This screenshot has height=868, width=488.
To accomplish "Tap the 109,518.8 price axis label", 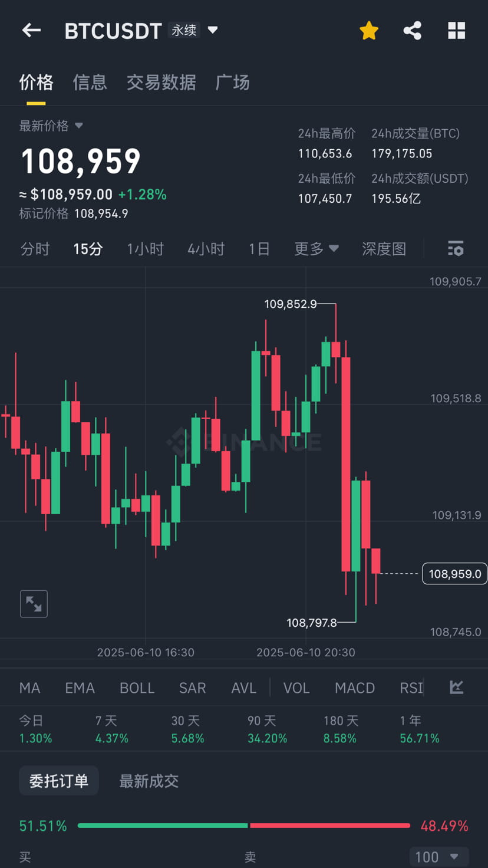I will point(456,399).
